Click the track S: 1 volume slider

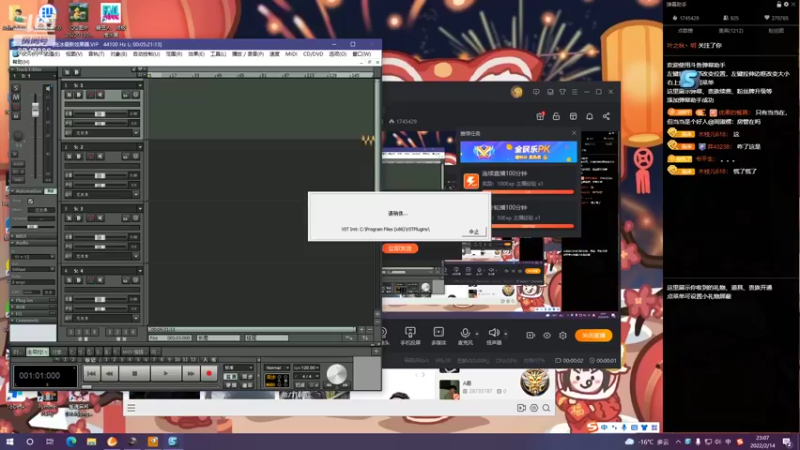[100, 114]
